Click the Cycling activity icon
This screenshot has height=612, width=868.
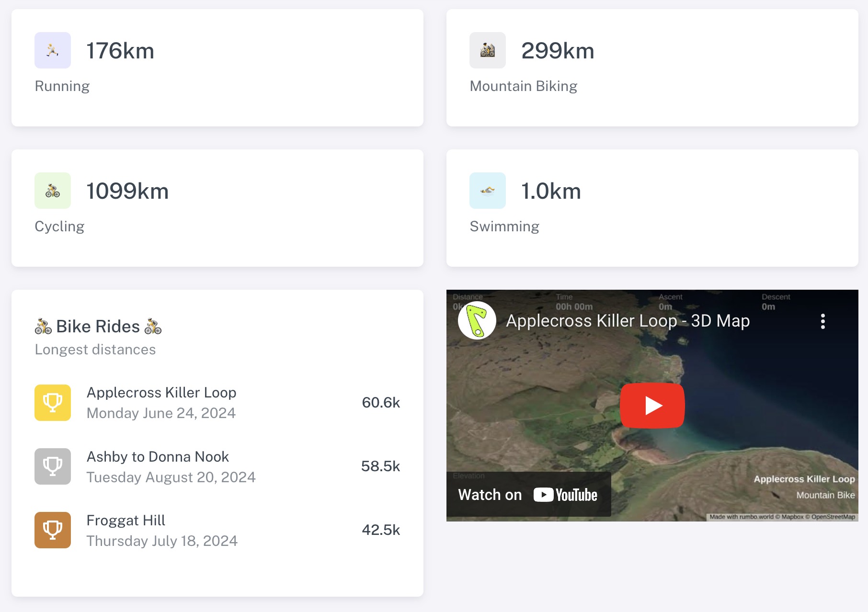[x=53, y=191]
